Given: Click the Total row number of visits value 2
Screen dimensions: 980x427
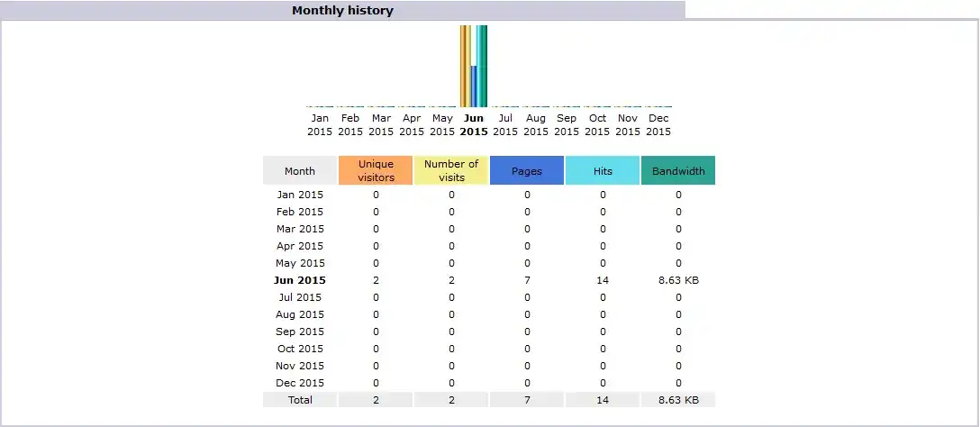Looking at the screenshot, I should point(451,399).
